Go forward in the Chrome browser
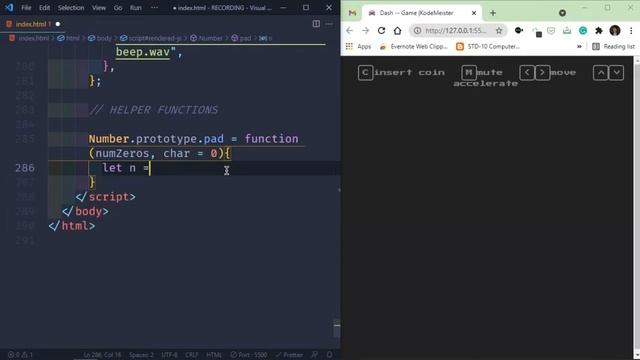 [x=365, y=31]
